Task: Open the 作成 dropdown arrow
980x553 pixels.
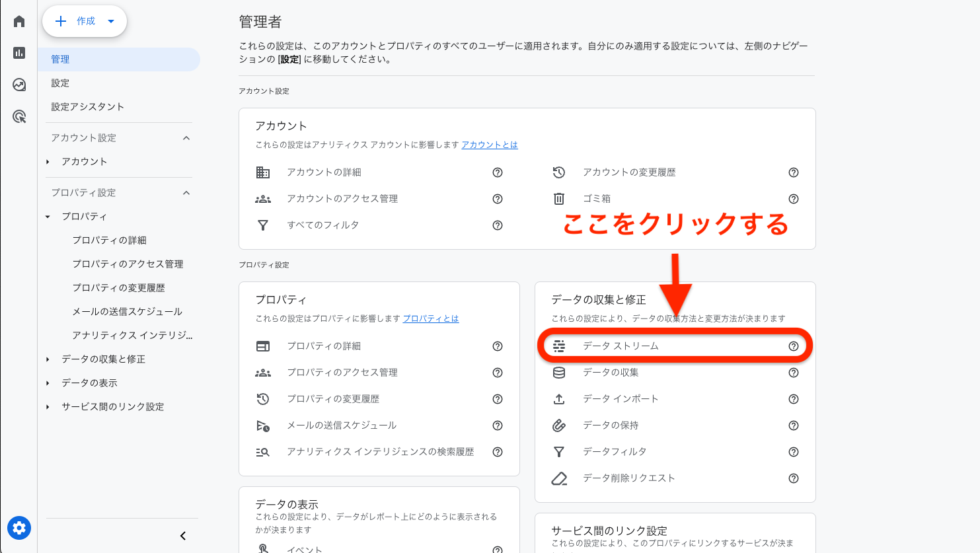Action: (111, 21)
